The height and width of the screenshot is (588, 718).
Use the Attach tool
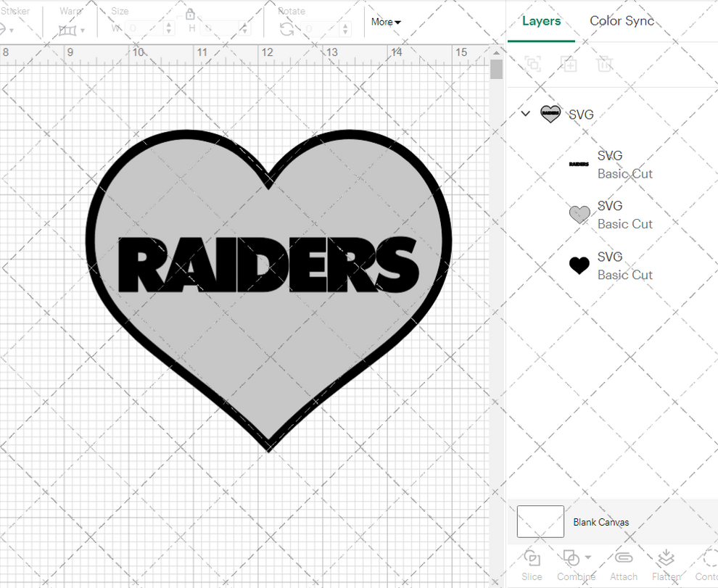click(623, 558)
